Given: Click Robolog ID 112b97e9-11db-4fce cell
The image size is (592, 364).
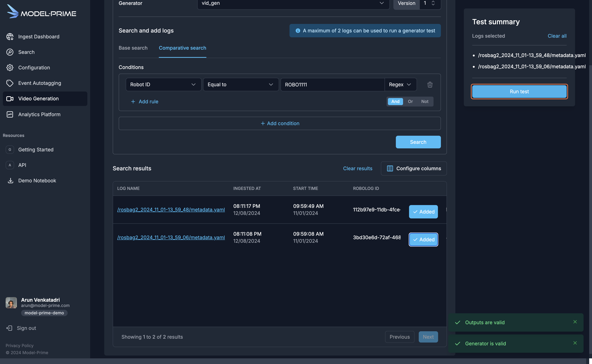Looking at the screenshot, I should [x=377, y=210].
